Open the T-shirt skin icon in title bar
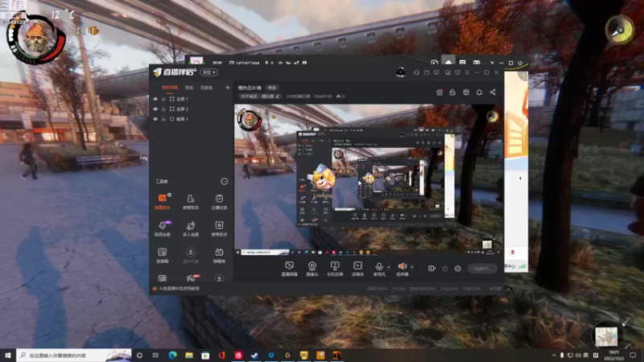Screen dimensions: 644x362 click(x=457, y=72)
